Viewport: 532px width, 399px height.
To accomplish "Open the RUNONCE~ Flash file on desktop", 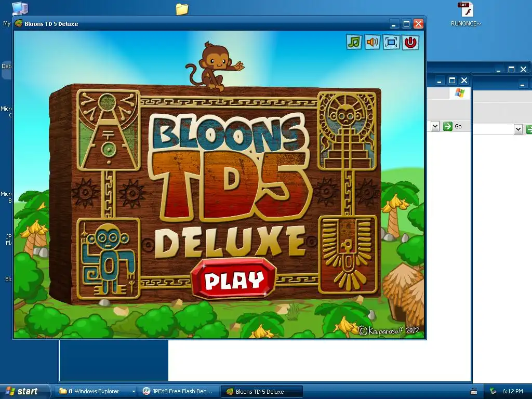I will (466, 14).
